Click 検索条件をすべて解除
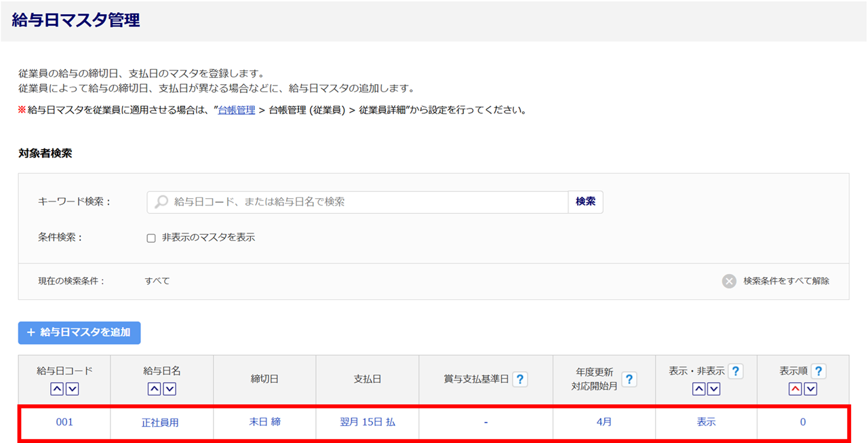 point(786,281)
